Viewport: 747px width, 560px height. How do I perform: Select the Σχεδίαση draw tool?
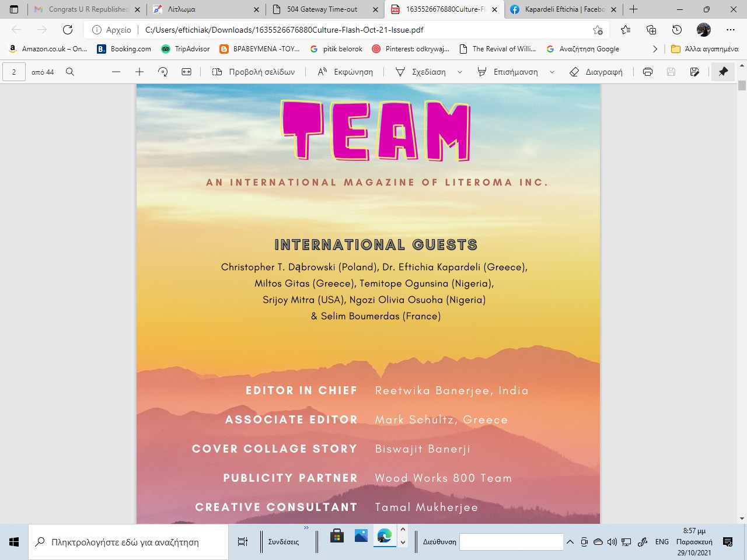(x=421, y=72)
